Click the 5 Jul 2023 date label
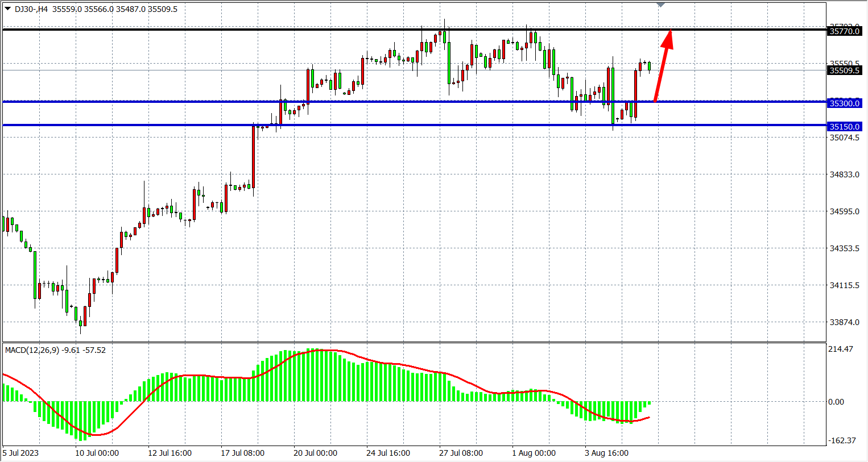 (21, 453)
